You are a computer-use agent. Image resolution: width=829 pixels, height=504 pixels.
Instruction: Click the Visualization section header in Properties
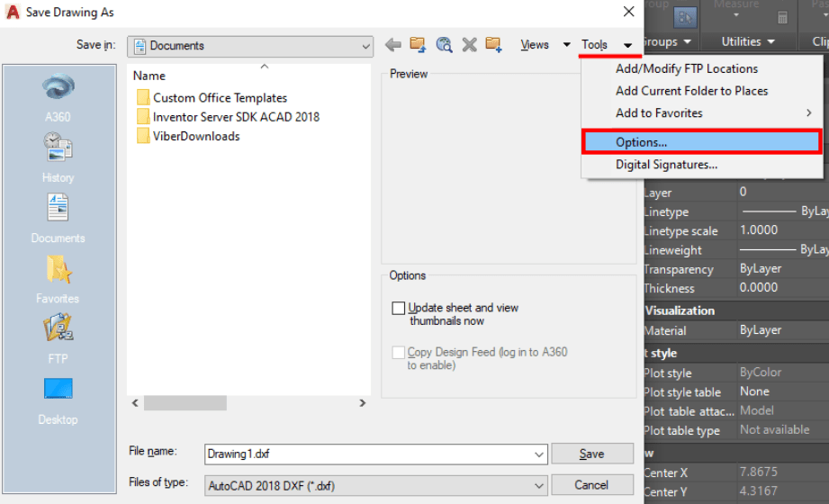tap(680, 311)
